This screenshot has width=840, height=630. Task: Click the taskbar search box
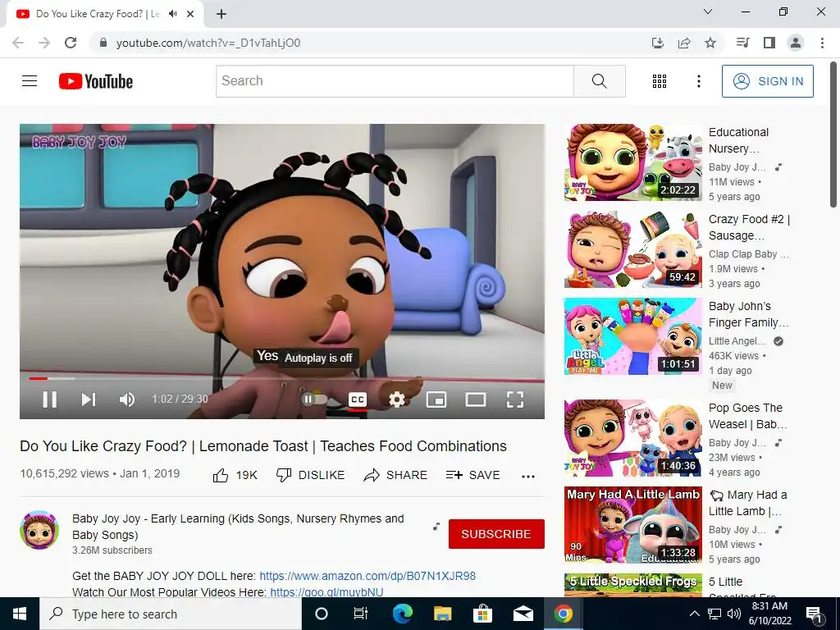(171, 614)
